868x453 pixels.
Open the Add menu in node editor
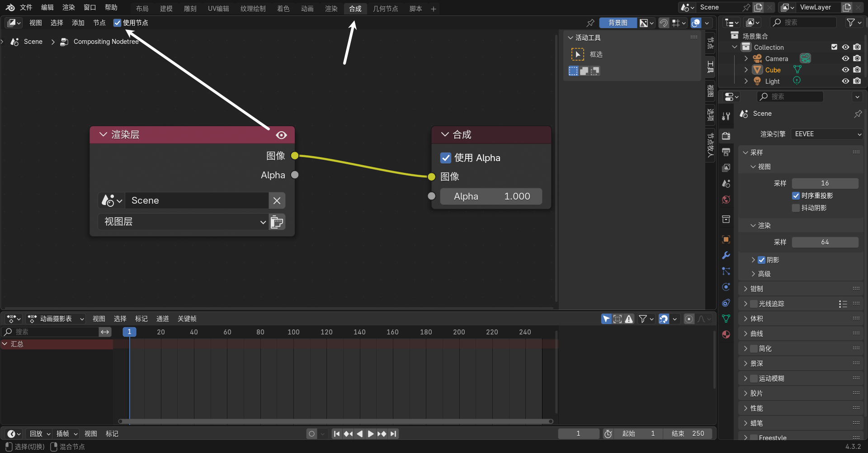(x=78, y=23)
